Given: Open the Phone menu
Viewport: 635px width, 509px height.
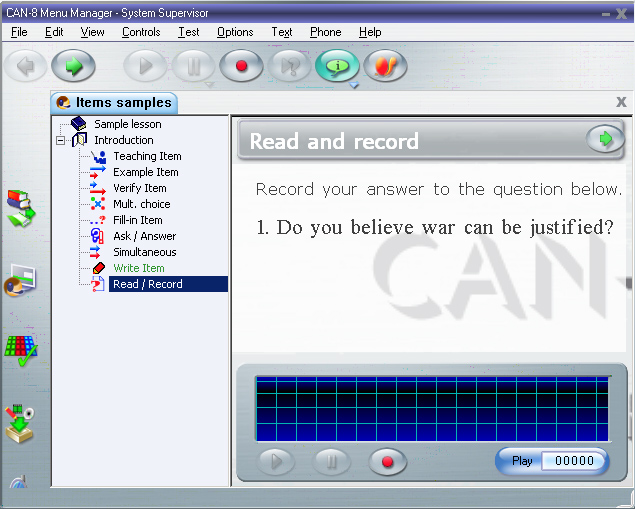Looking at the screenshot, I should point(326,32).
